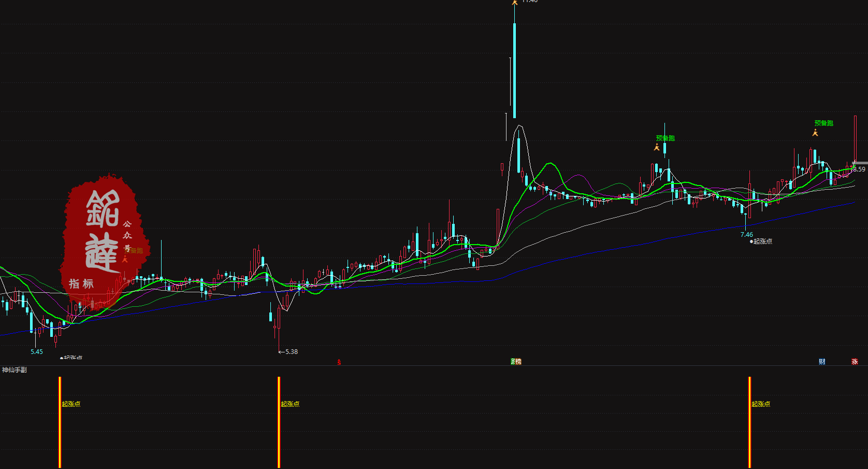Click runner icon at the chart's highest peak
The image size is (868, 469).
(514, 3)
